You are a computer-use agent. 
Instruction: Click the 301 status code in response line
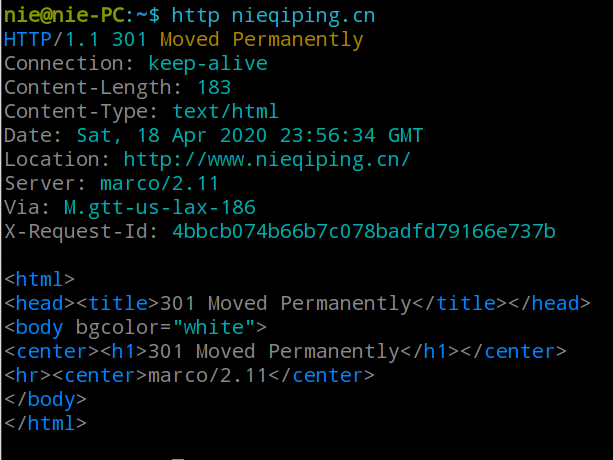129,40
